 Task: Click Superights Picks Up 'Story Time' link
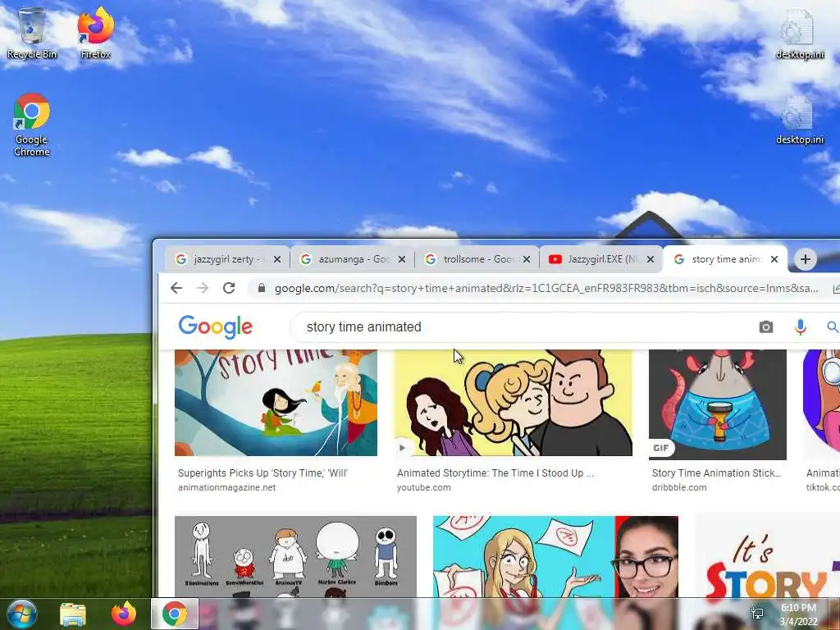(x=262, y=473)
